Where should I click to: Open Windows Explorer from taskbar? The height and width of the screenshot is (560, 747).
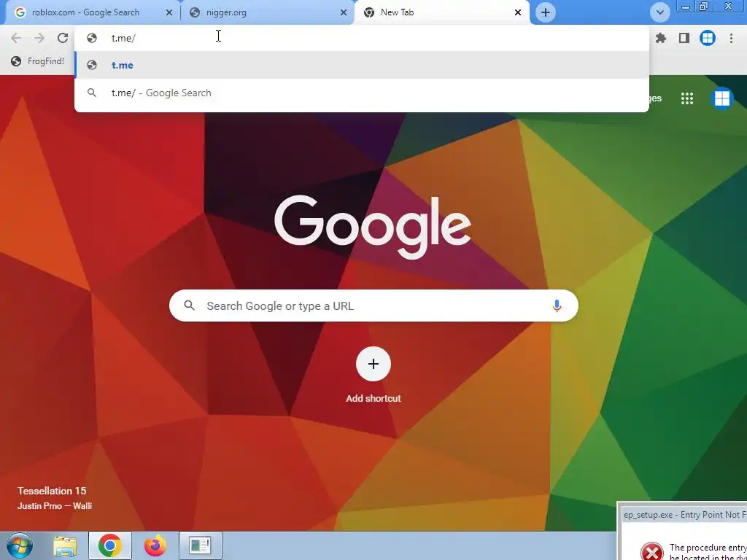[x=65, y=545]
